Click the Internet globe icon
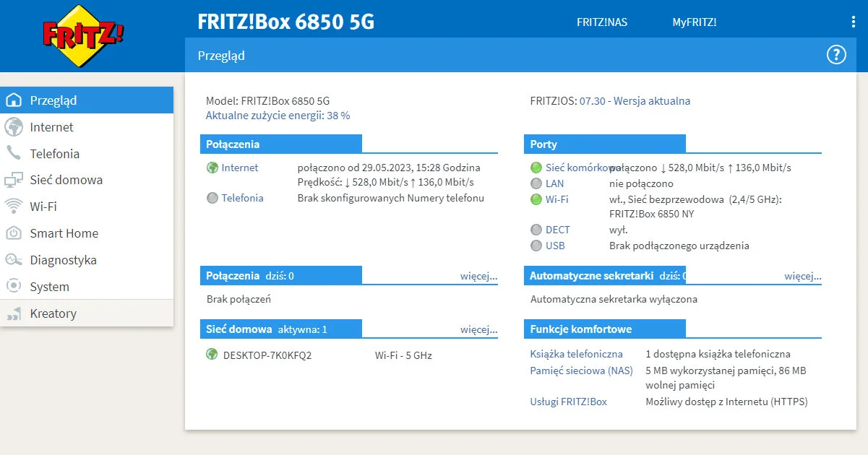Image resolution: width=868 pixels, height=455 pixels. (x=14, y=126)
